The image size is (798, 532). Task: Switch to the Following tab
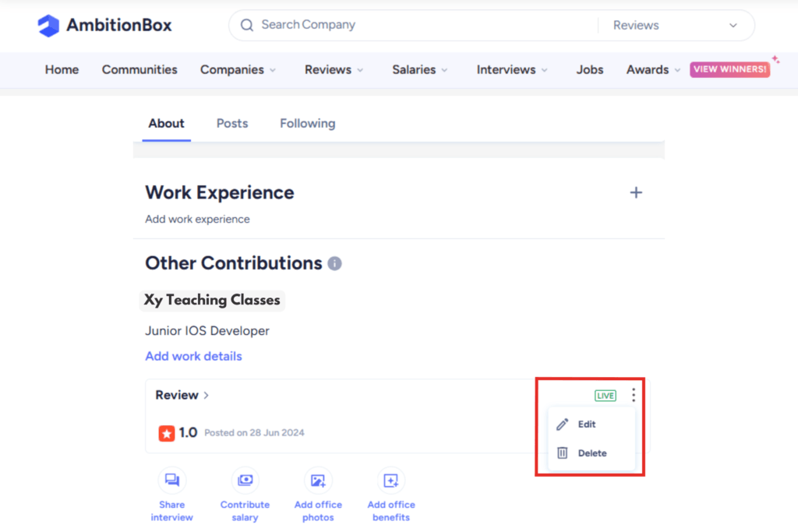coord(307,123)
